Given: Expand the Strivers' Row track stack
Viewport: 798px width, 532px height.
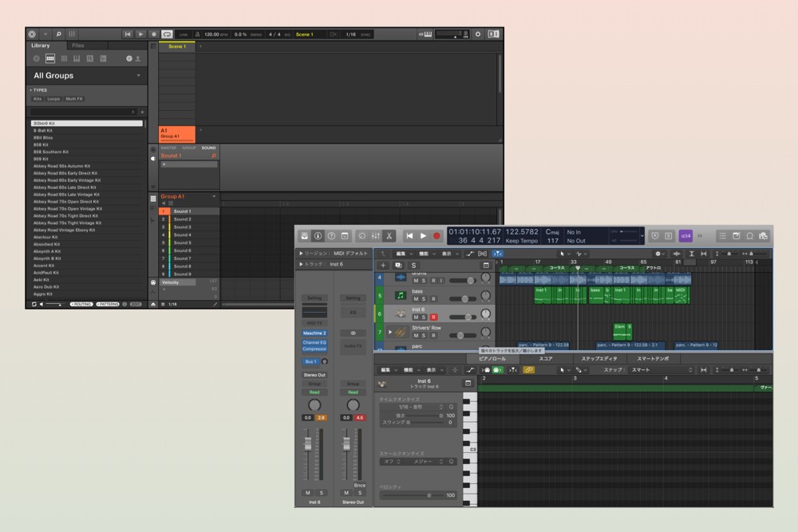Looking at the screenshot, I should 390,332.
